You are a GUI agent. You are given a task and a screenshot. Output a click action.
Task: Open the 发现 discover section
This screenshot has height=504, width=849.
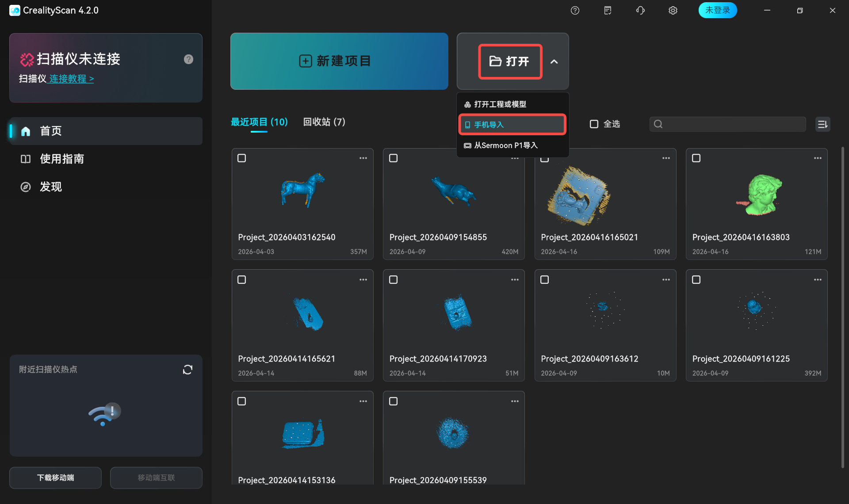point(51,187)
